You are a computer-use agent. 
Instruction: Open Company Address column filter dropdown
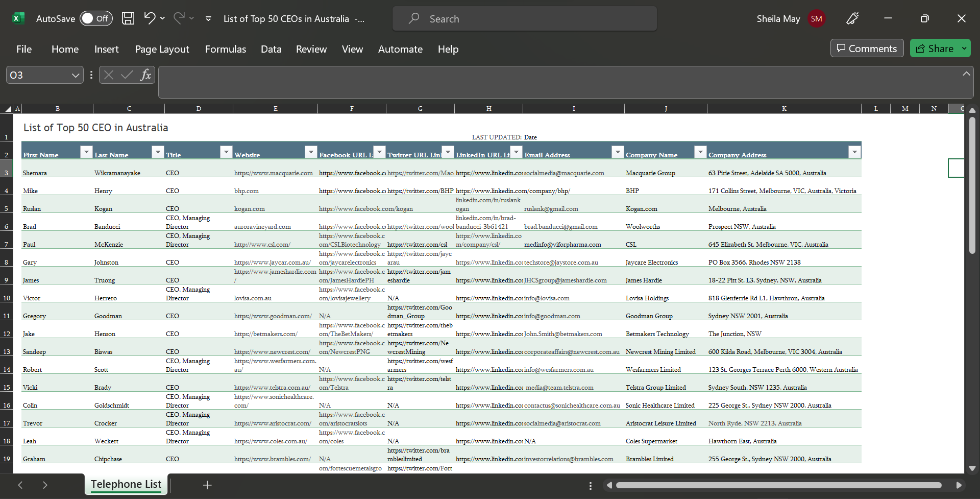854,152
